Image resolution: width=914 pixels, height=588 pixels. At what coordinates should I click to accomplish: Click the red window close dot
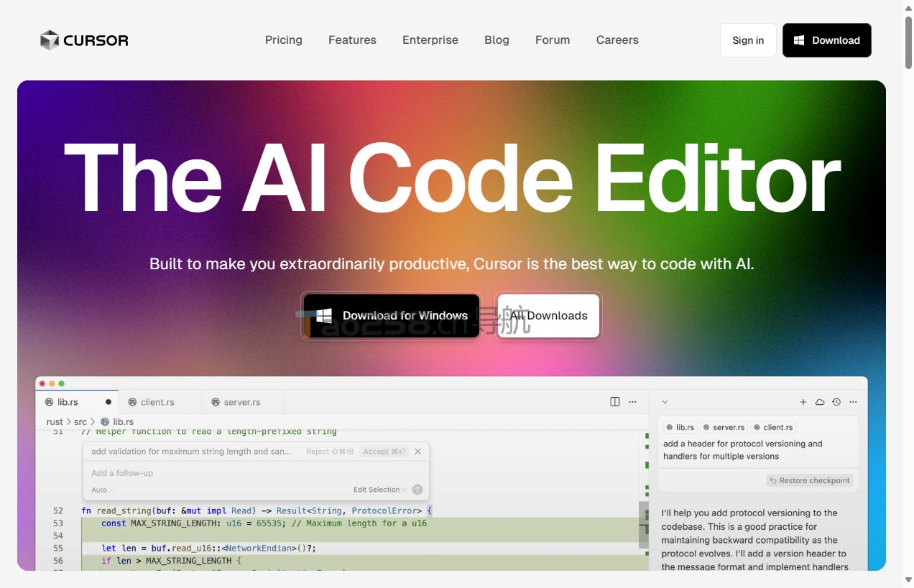[42, 384]
